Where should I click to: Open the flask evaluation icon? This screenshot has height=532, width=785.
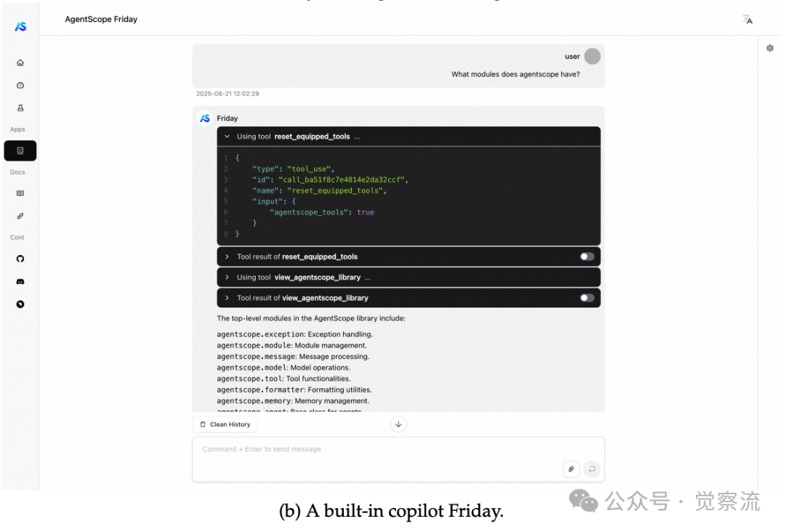click(20, 108)
